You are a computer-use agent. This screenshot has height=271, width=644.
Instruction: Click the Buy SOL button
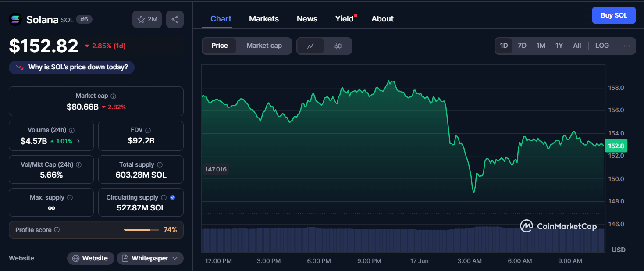[x=614, y=15]
